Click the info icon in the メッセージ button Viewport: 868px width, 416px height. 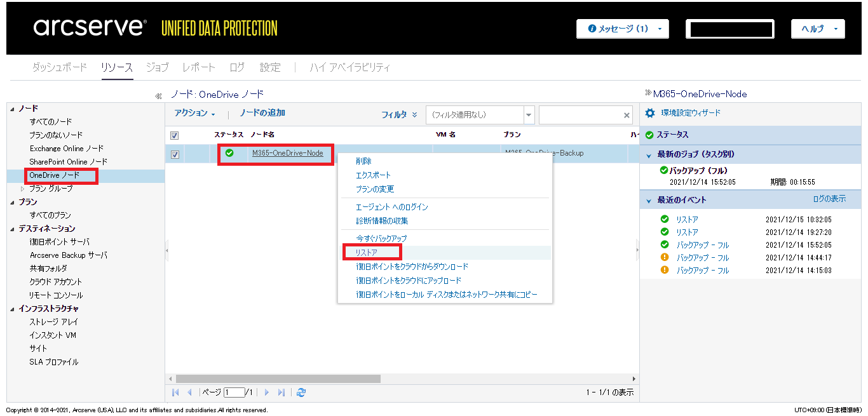pyautogui.click(x=592, y=29)
